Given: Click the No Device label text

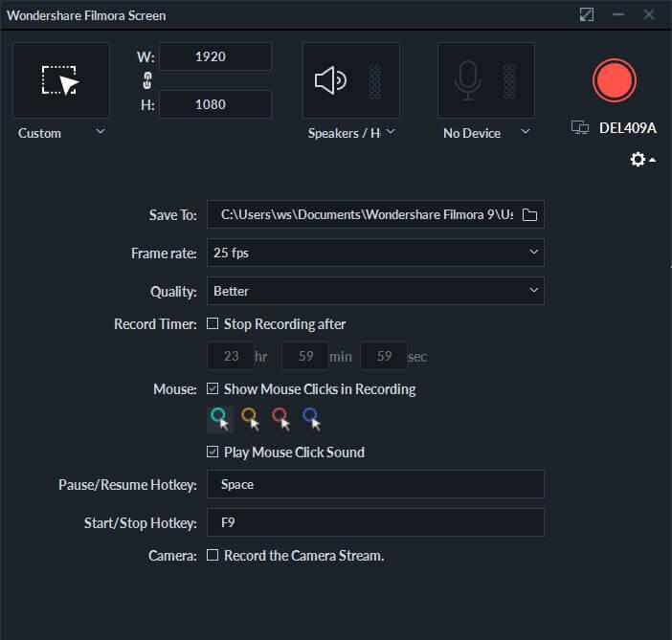Looking at the screenshot, I should (x=472, y=133).
